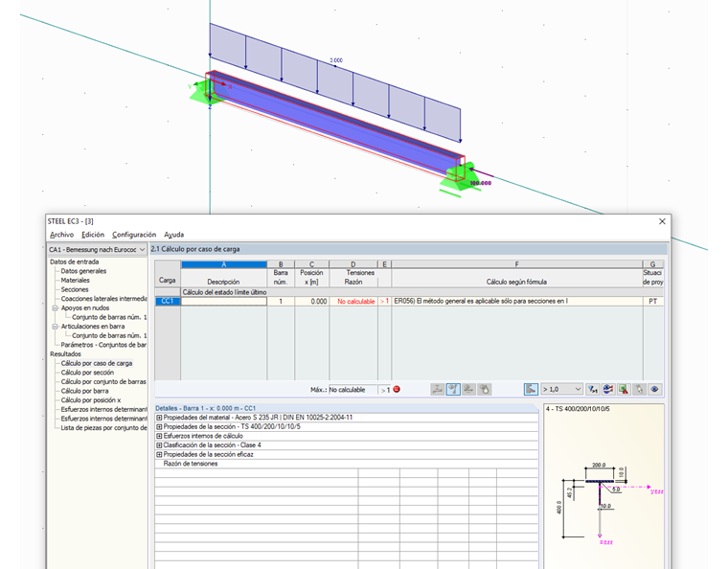Screen dimensions: 728x569
Task: Click position value 0.000 in column C
Action: [x=312, y=301]
